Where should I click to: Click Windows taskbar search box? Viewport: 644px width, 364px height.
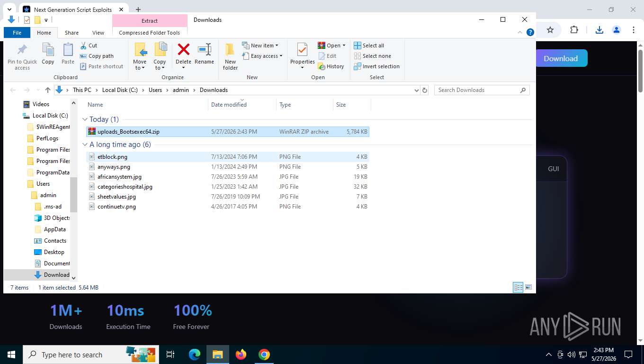[x=90, y=355]
